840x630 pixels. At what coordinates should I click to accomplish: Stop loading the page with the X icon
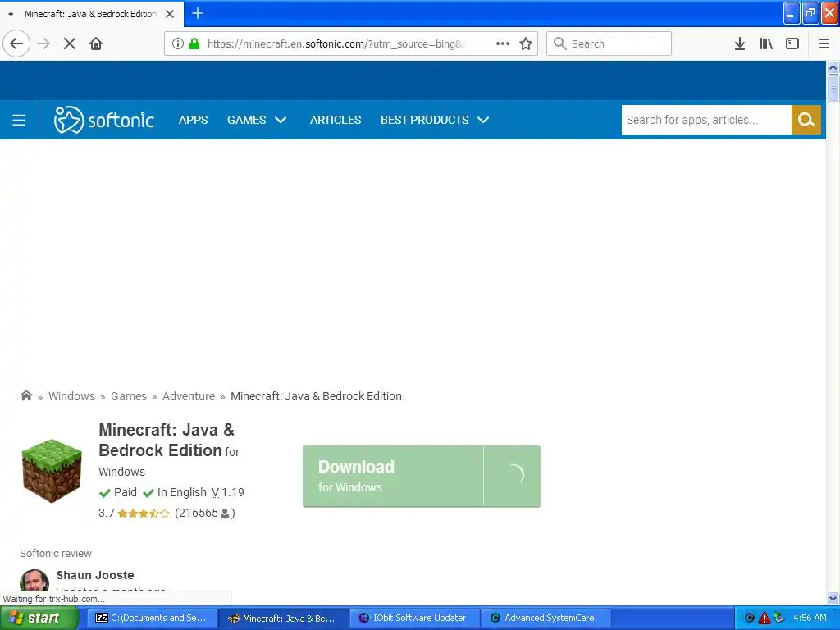[70, 44]
